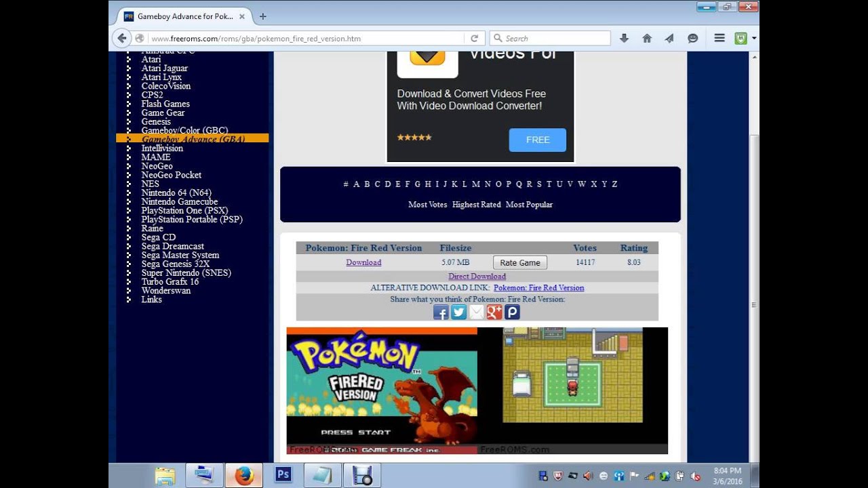Open the floppy disk app in taskbar

click(x=362, y=475)
